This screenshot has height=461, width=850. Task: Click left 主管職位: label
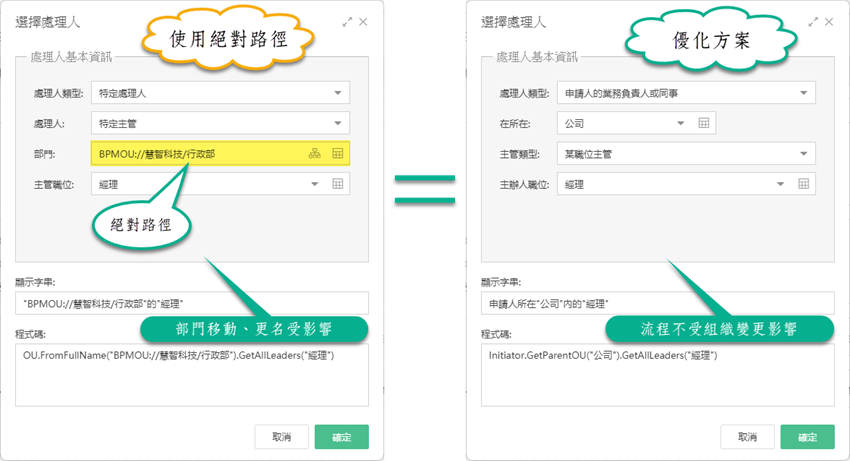(54, 184)
